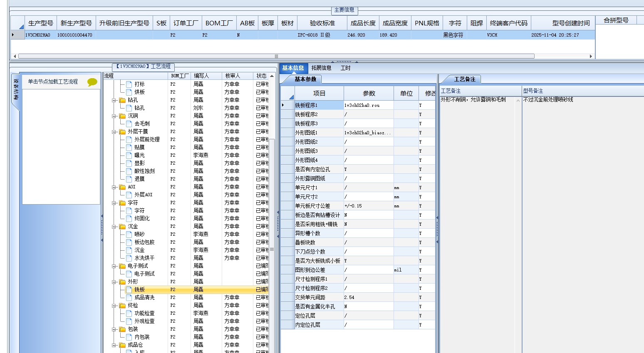Click the tree scroll-up arrow
The image size is (644, 353).
[272, 76]
